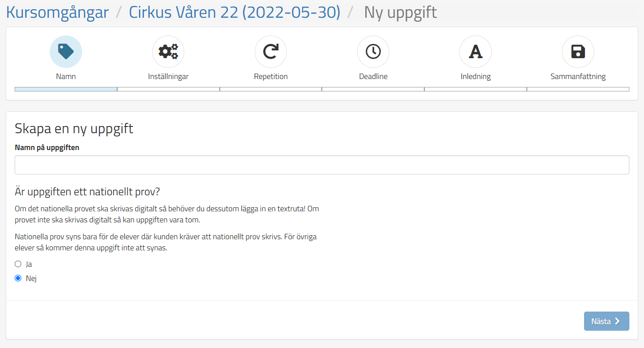Click the Deadline clock icon

(x=373, y=51)
